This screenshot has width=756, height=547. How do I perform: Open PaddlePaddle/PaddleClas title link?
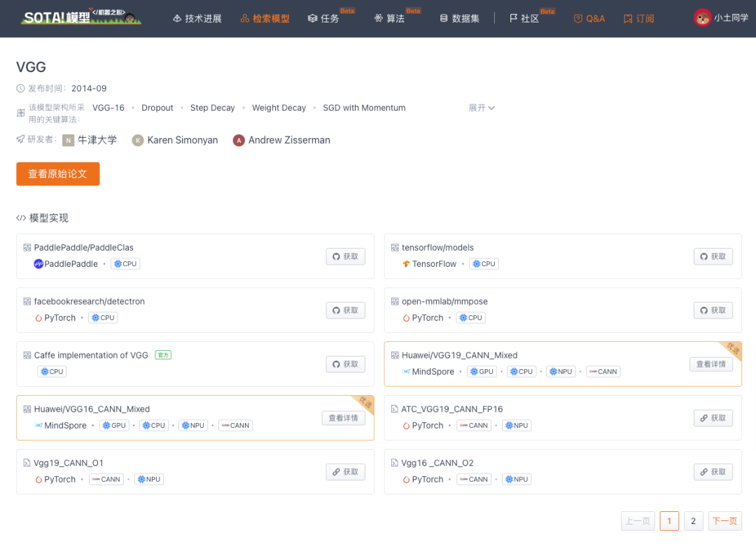point(83,247)
